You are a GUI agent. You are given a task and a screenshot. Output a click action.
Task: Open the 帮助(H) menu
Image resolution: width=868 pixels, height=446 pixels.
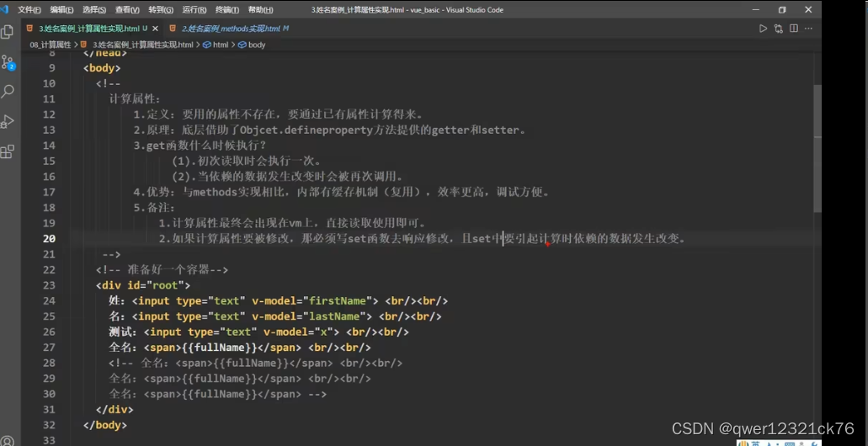point(261,10)
